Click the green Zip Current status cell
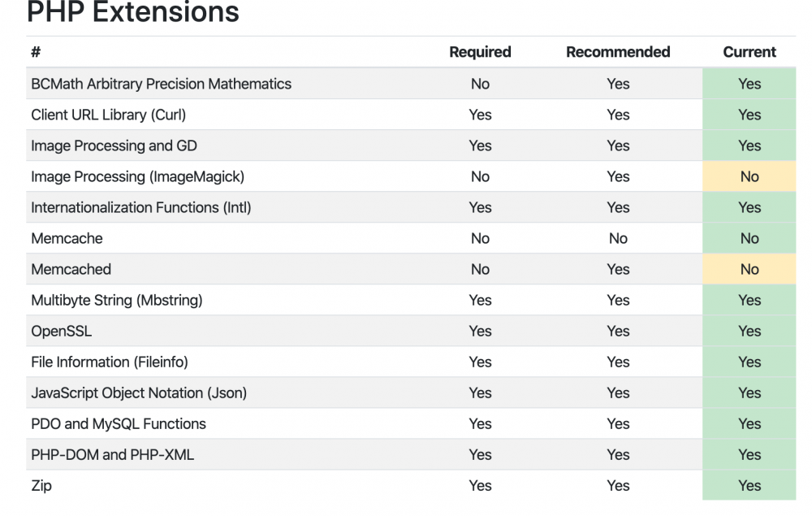This screenshot has height=516, width=812. (749, 485)
